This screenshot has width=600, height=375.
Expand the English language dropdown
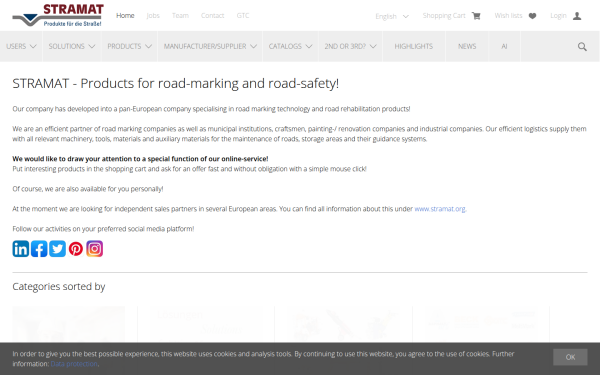(392, 16)
